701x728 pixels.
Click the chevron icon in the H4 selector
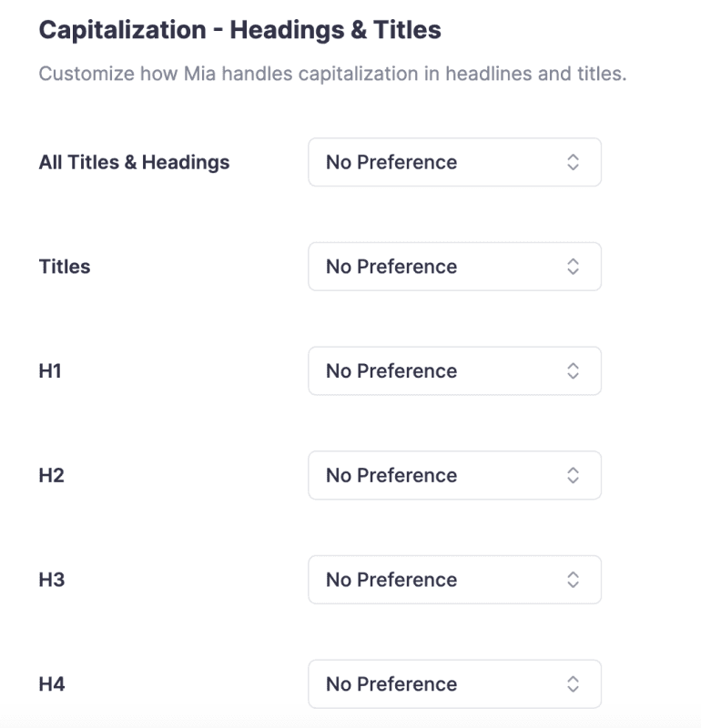point(573,684)
